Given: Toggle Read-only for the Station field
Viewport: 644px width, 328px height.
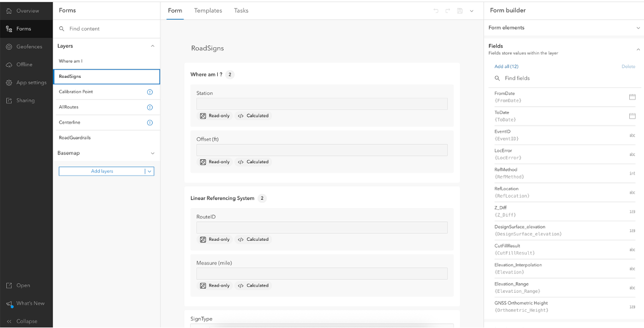Looking at the screenshot, I should pyautogui.click(x=215, y=116).
